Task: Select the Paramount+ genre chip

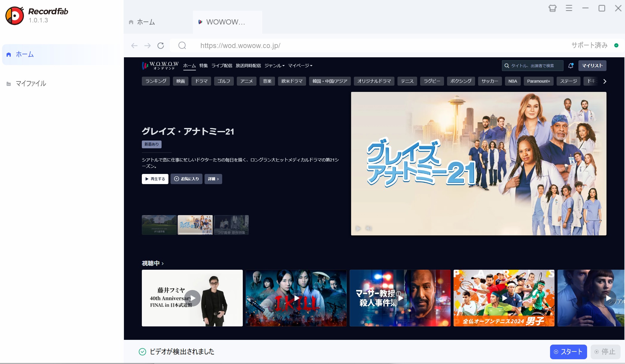Action: (x=539, y=81)
